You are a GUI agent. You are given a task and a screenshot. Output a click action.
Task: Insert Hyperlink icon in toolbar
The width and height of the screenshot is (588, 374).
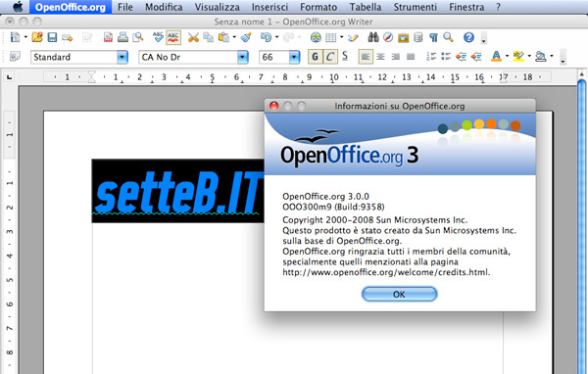[316, 37]
